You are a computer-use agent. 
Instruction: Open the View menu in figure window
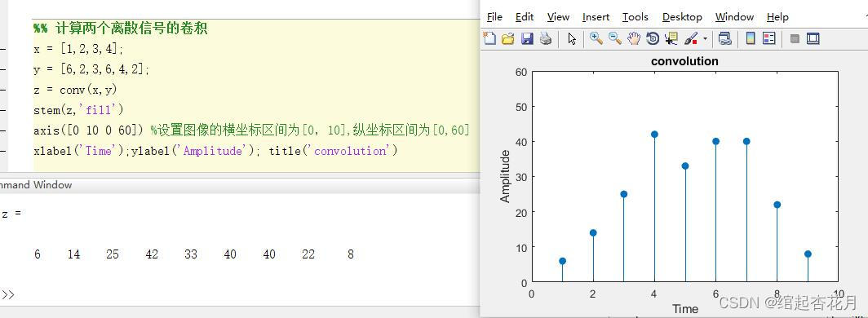coord(558,17)
